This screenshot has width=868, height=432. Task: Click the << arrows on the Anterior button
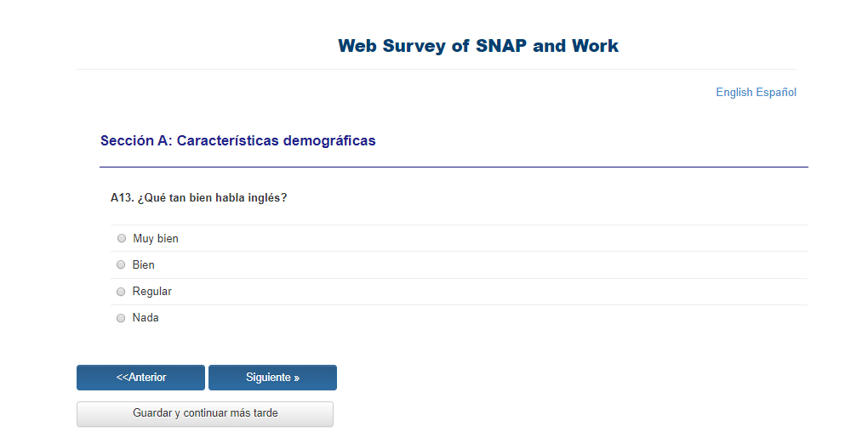(x=122, y=378)
